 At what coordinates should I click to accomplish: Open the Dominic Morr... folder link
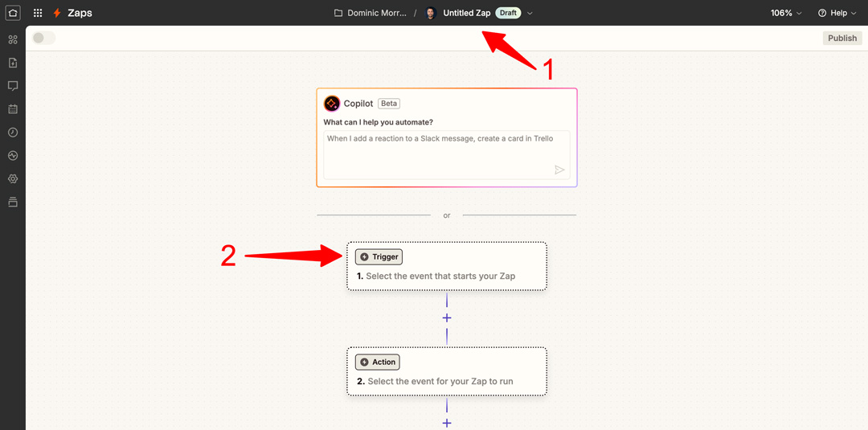tap(377, 13)
